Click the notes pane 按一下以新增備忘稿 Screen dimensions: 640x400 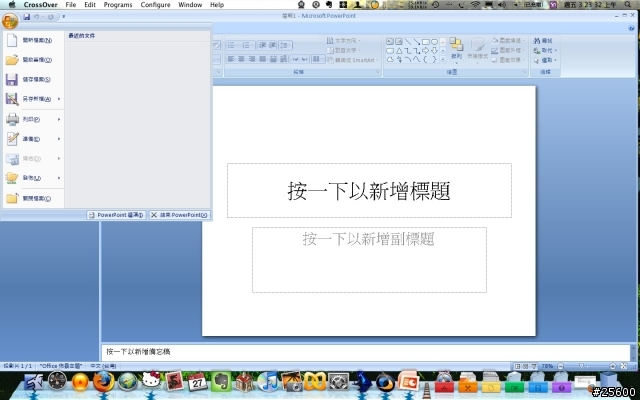(x=365, y=352)
